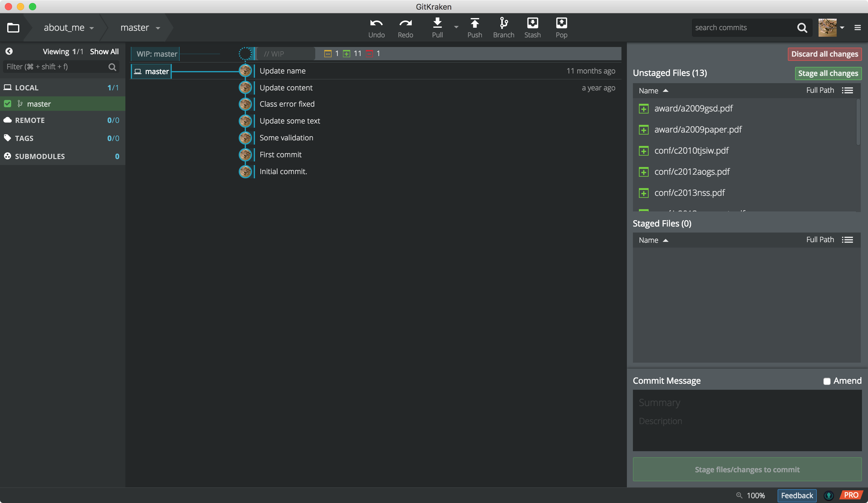Select the 'Class error fixed' commit
This screenshot has height=503, width=868.
pos(287,104)
